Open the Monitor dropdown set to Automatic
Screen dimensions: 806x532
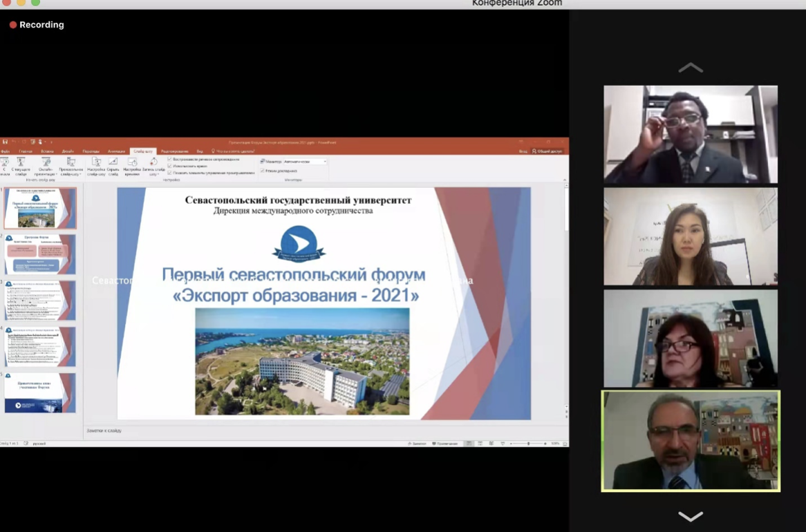pos(305,162)
